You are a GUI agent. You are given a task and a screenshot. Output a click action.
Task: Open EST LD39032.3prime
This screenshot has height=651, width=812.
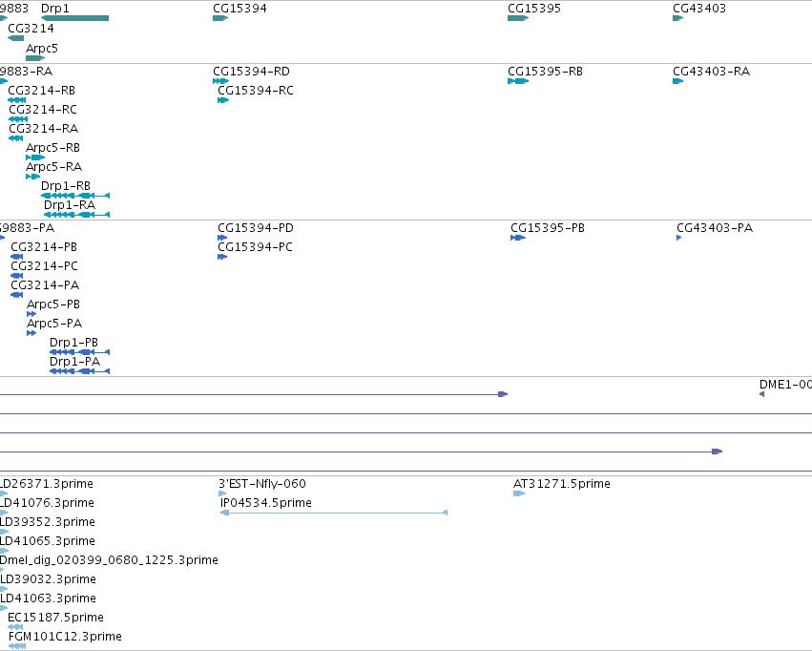pos(48,579)
